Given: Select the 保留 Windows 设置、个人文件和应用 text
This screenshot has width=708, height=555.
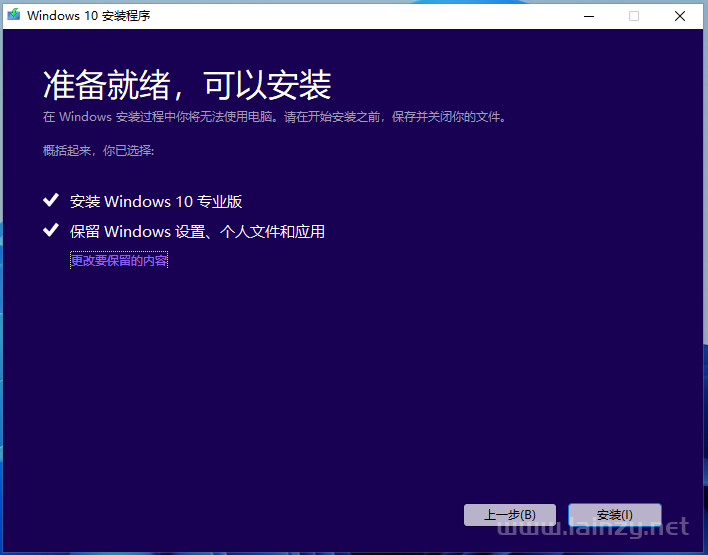Looking at the screenshot, I should (x=197, y=231).
